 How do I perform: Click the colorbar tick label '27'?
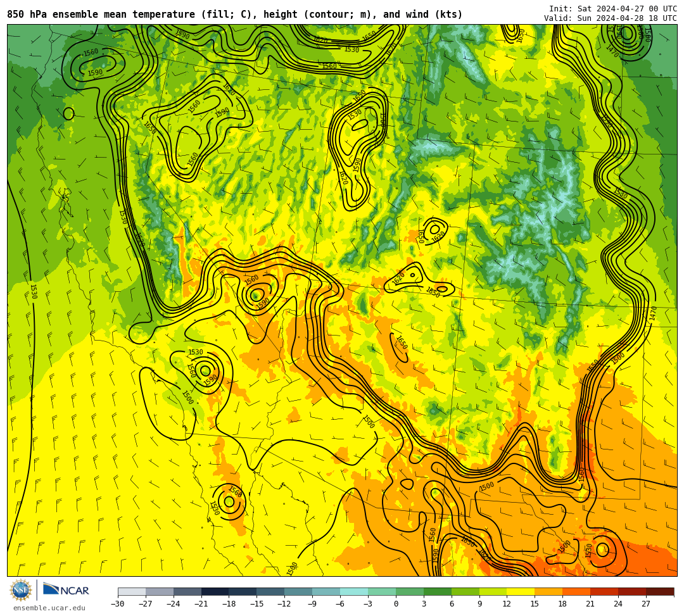pyautogui.click(x=646, y=604)
